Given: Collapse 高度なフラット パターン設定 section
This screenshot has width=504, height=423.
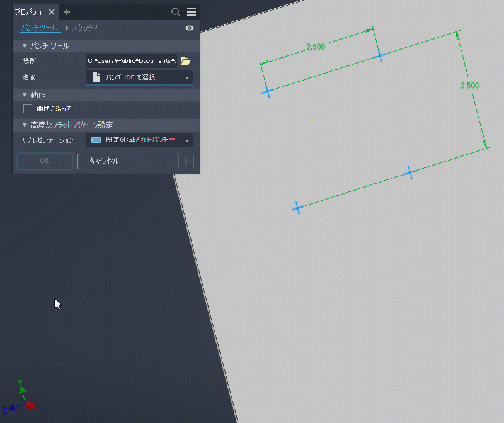Looking at the screenshot, I should pos(25,125).
